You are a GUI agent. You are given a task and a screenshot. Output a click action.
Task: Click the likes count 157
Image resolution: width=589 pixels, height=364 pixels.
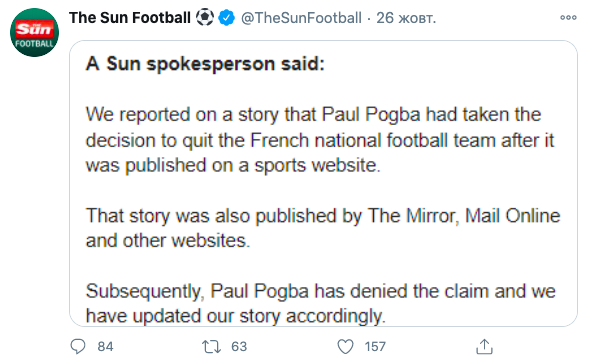coord(375,346)
